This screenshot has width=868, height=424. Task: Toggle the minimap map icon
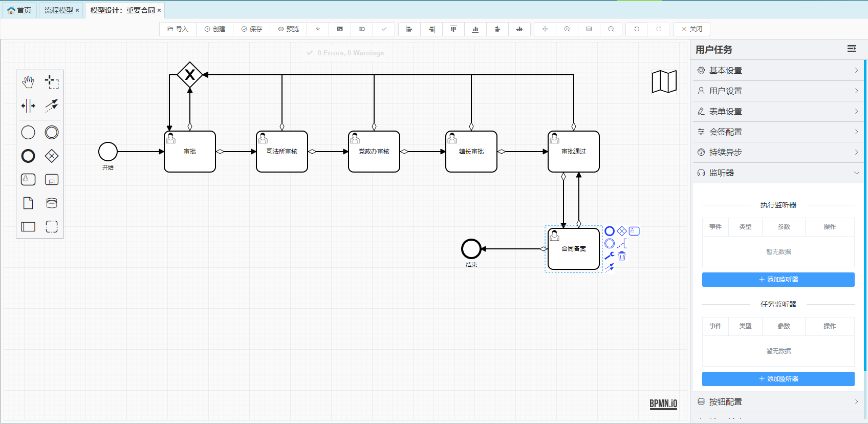pos(664,82)
